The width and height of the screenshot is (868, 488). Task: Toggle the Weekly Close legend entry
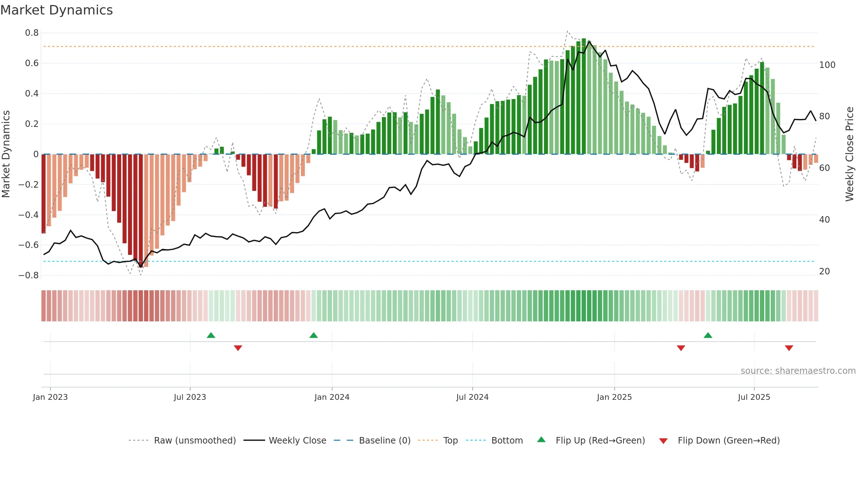click(x=285, y=440)
